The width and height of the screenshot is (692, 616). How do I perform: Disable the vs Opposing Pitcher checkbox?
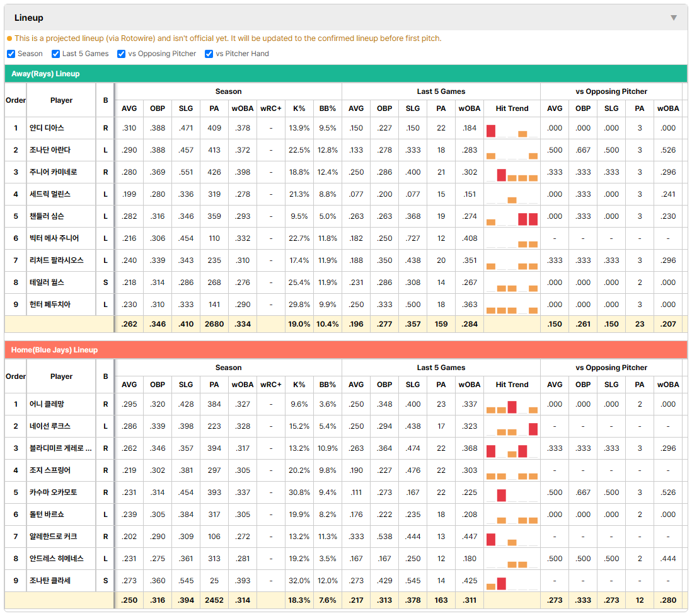point(121,54)
